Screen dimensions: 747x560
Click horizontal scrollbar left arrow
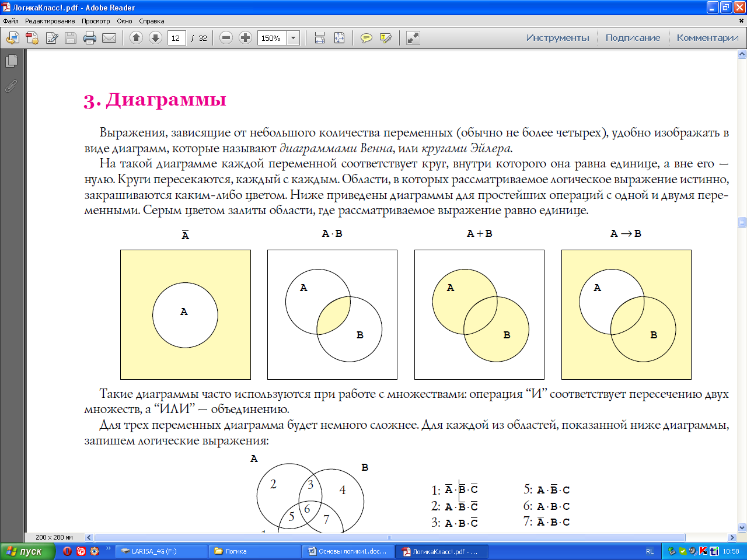89,537
